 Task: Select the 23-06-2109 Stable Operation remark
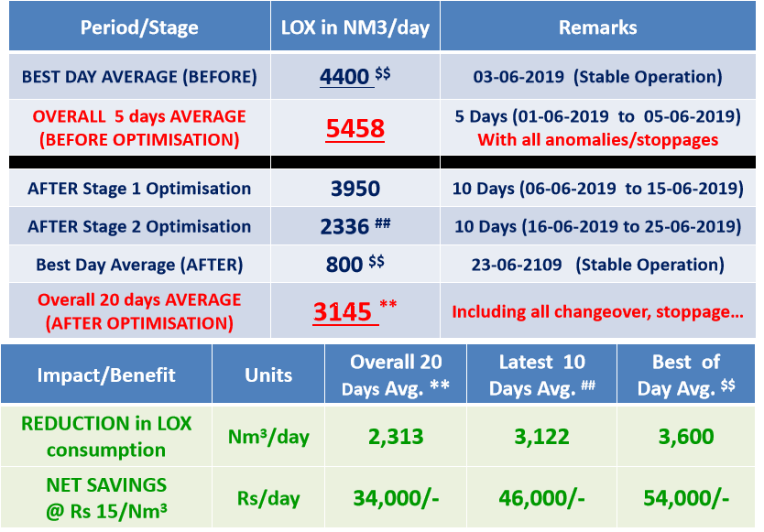click(597, 265)
